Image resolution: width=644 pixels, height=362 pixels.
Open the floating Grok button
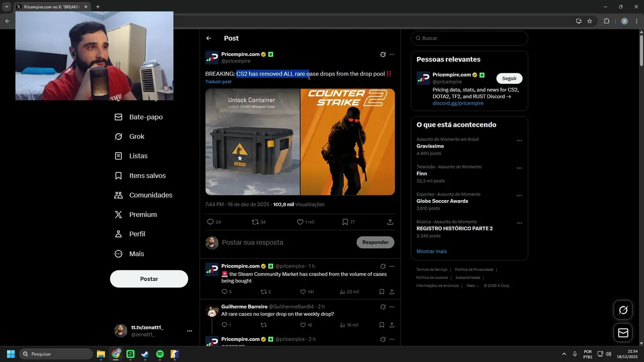pos(623,310)
